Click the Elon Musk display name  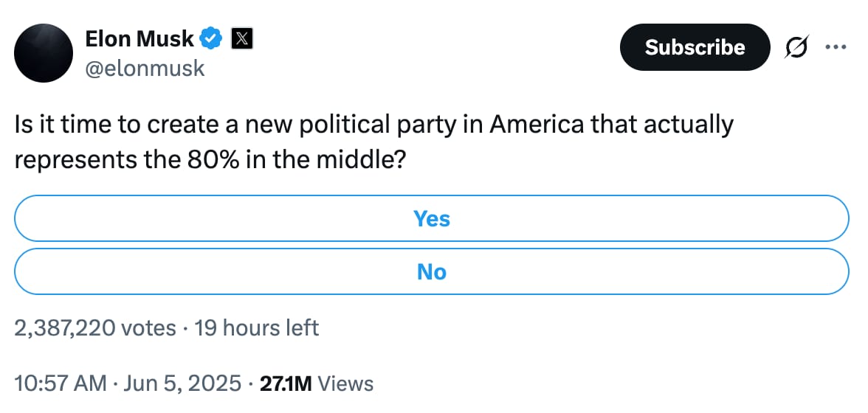click(139, 38)
